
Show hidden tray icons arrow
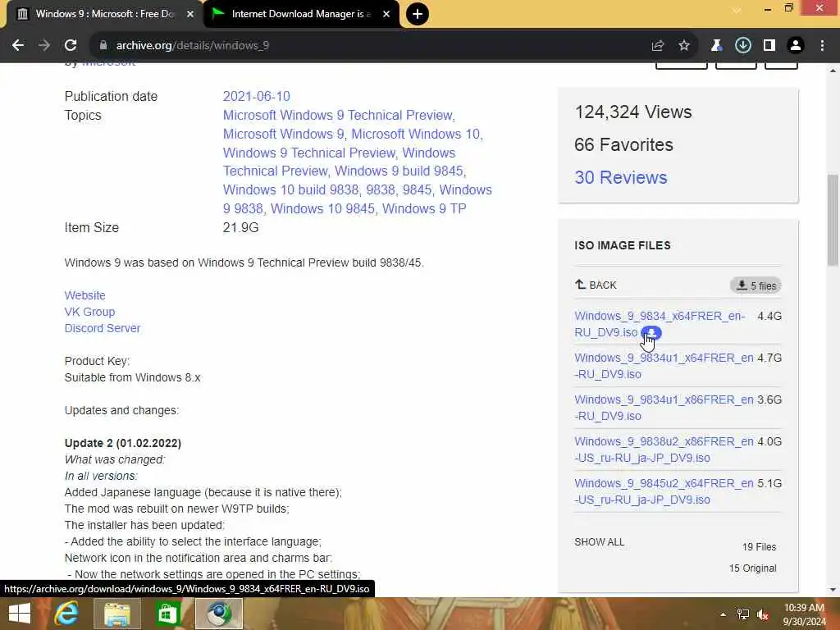click(x=724, y=614)
